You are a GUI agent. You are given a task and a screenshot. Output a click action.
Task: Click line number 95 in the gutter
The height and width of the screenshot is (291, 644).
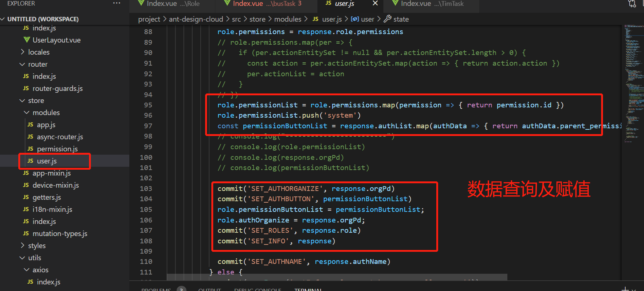[148, 105]
